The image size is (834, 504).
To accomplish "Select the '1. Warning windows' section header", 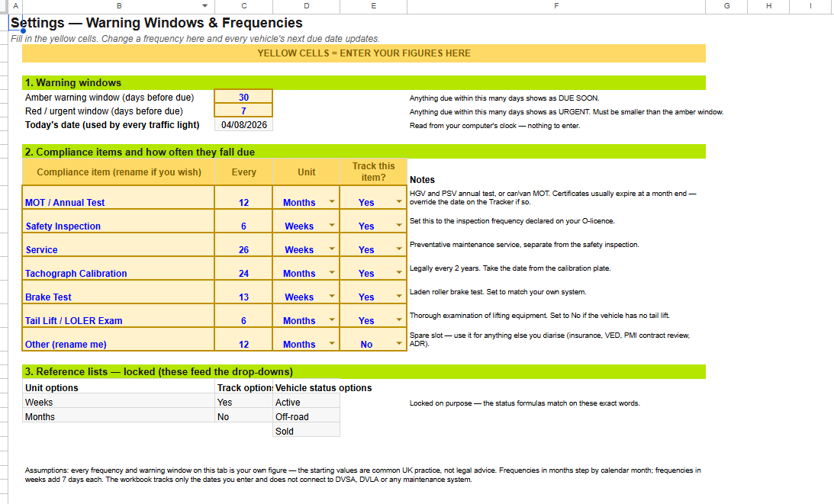I will pos(364,82).
